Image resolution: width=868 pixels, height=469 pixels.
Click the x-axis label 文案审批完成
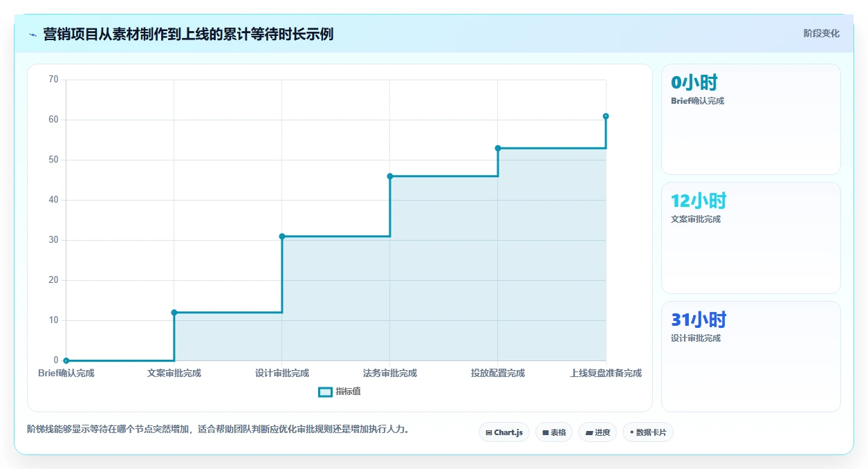pos(174,373)
